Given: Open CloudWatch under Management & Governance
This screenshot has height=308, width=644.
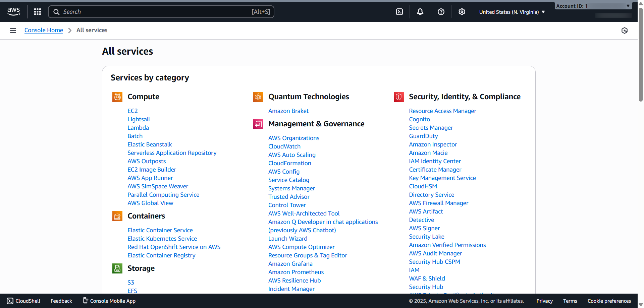Looking at the screenshot, I should click(284, 146).
